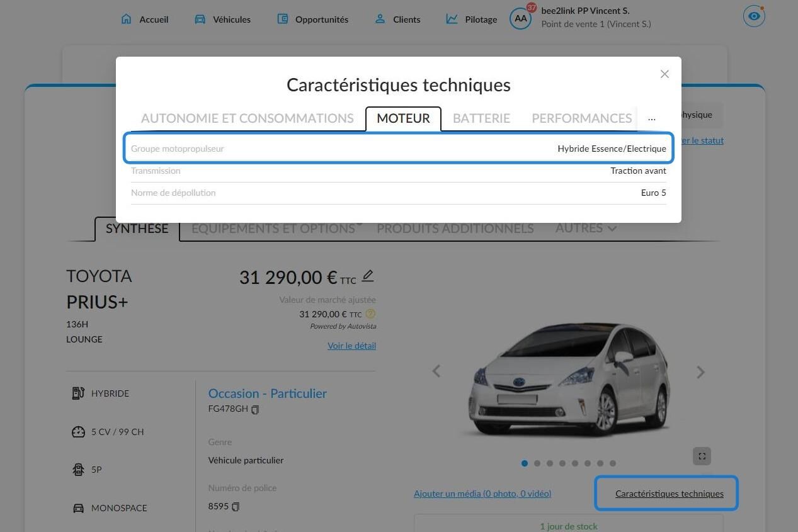Image resolution: width=798 pixels, height=532 pixels.
Task: Select AUTONOMIE ET CONSOMMATIONS tab
Action: point(248,118)
